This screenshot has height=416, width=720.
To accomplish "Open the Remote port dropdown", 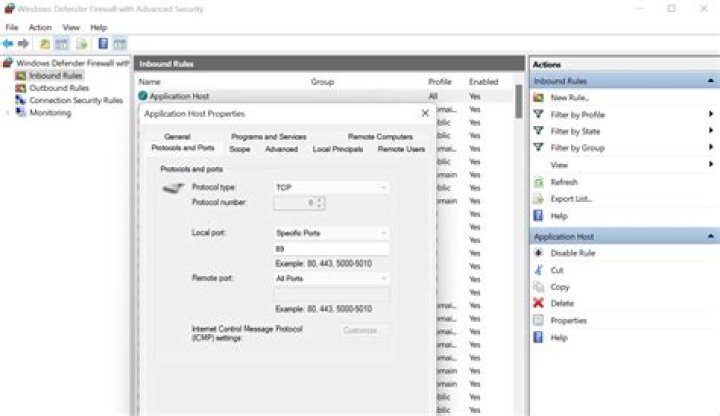I will tap(331, 278).
